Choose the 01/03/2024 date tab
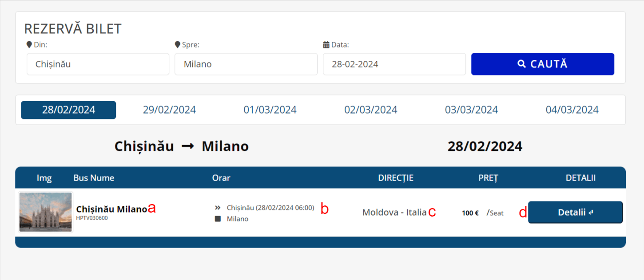This screenshot has width=644, height=280. [270, 110]
